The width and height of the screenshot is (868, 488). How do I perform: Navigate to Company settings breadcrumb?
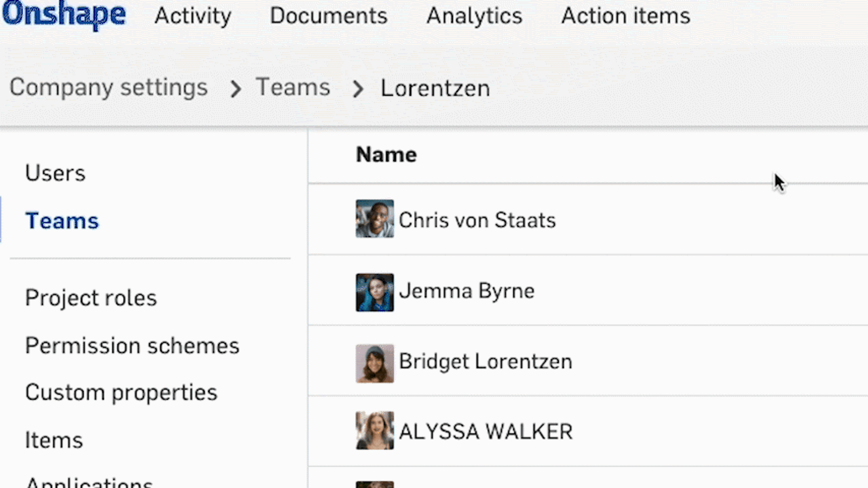click(108, 87)
